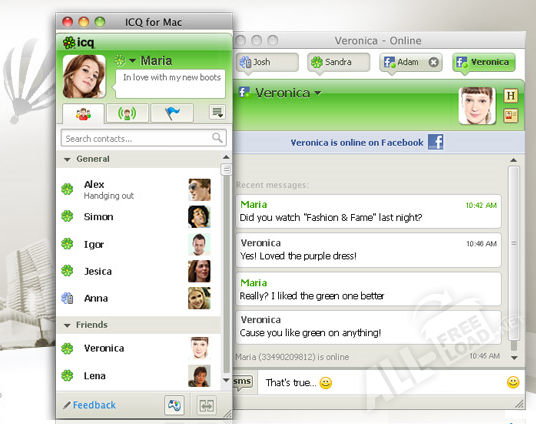This screenshot has height=424, width=536.
Task: Click the 'Did you watch Fashion & Fame' message
Action: [368, 211]
